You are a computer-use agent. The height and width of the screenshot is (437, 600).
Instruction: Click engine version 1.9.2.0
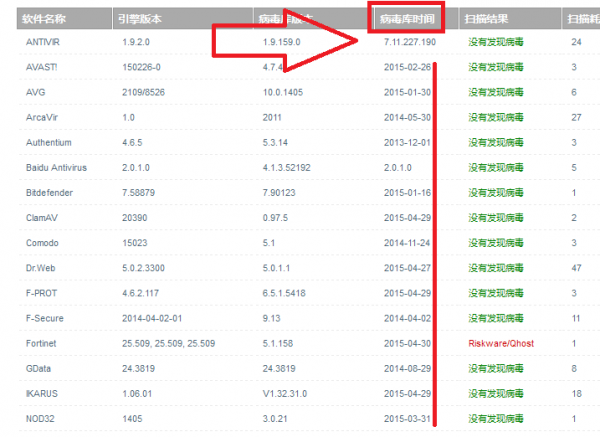(x=136, y=42)
